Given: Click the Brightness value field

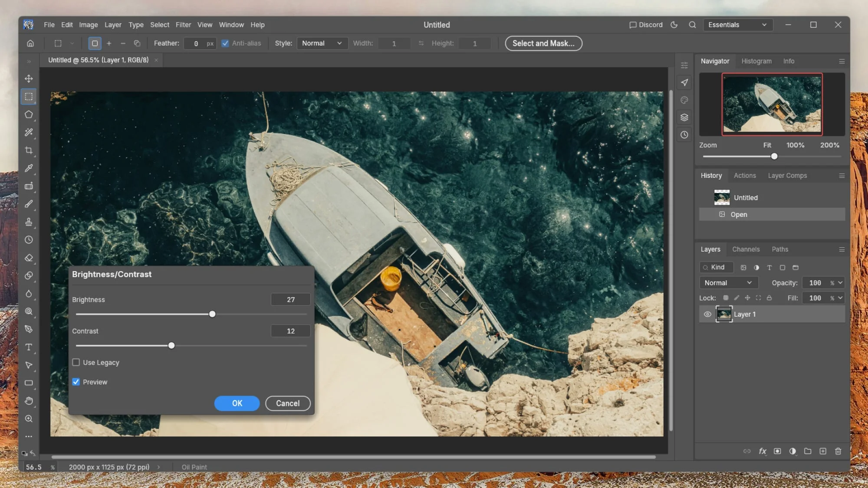Looking at the screenshot, I should tap(290, 300).
